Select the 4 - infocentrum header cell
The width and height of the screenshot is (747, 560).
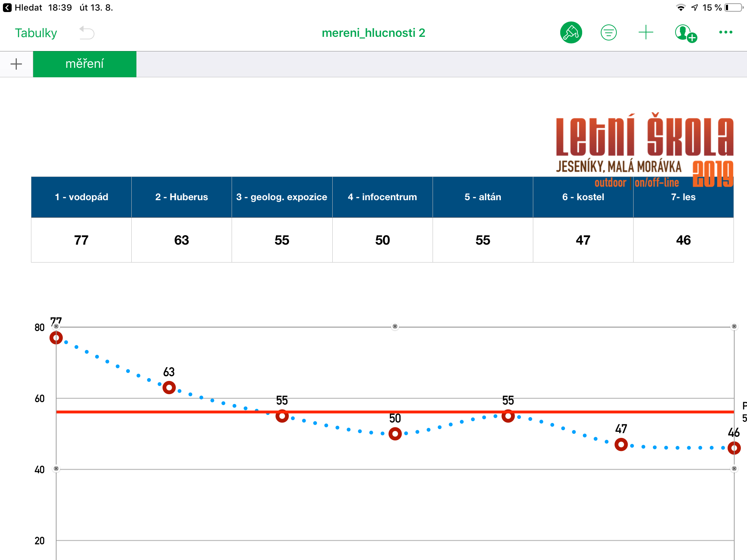pyautogui.click(x=382, y=197)
